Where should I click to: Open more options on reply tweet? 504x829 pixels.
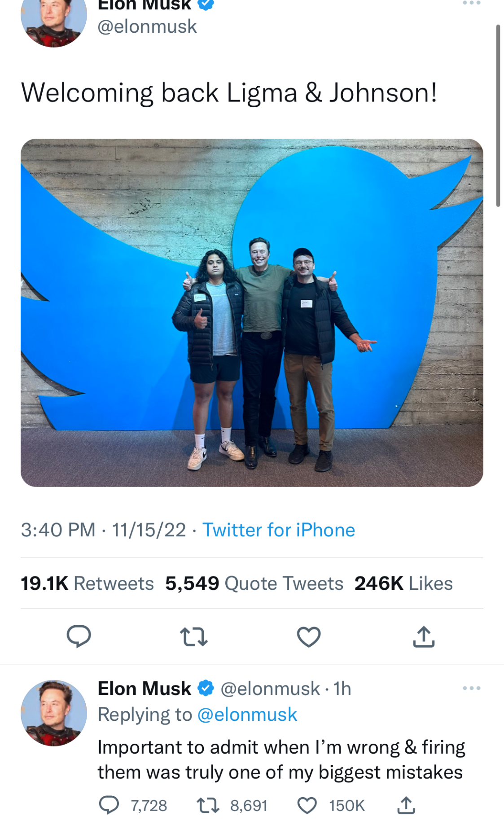tap(471, 688)
